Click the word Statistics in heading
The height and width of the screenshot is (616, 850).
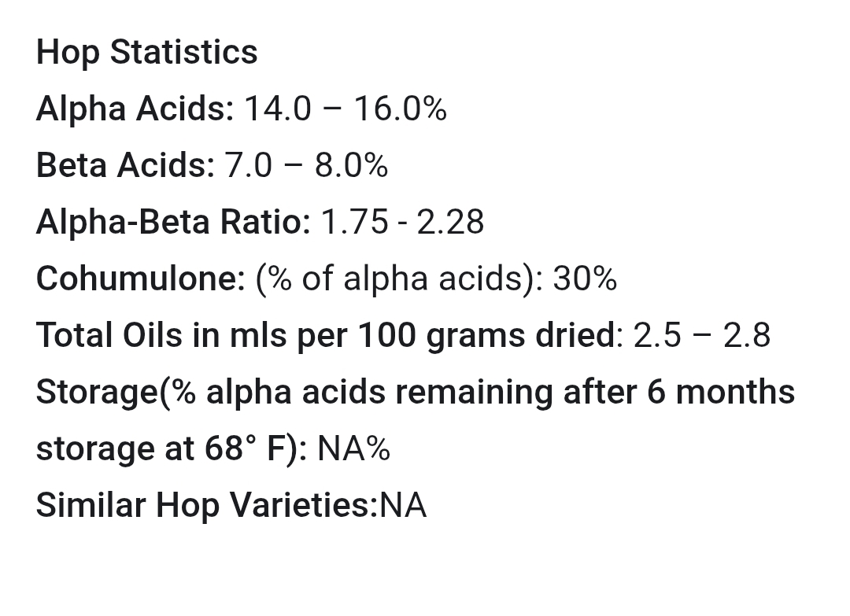[183, 53]
